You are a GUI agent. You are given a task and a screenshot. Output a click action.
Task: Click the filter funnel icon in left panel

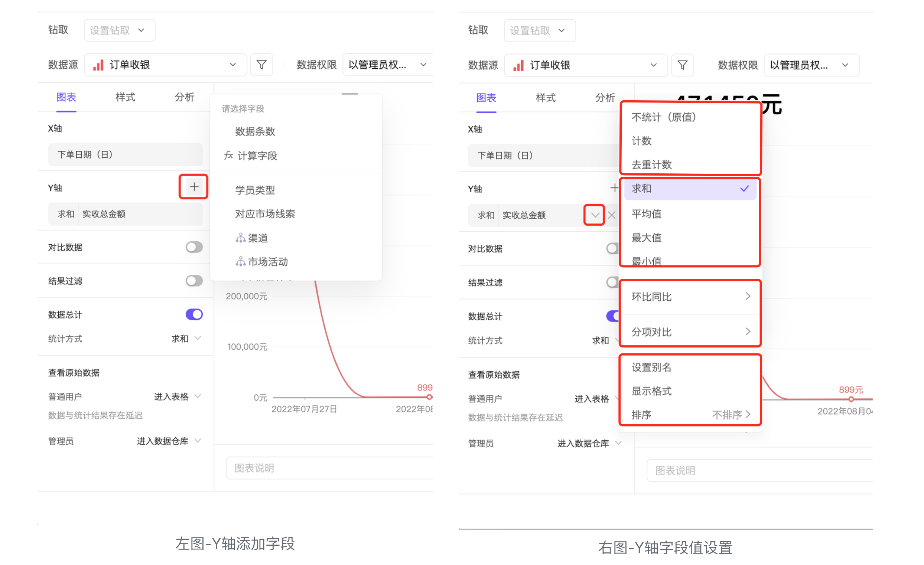pyautogui.click(x=261, y=65)
